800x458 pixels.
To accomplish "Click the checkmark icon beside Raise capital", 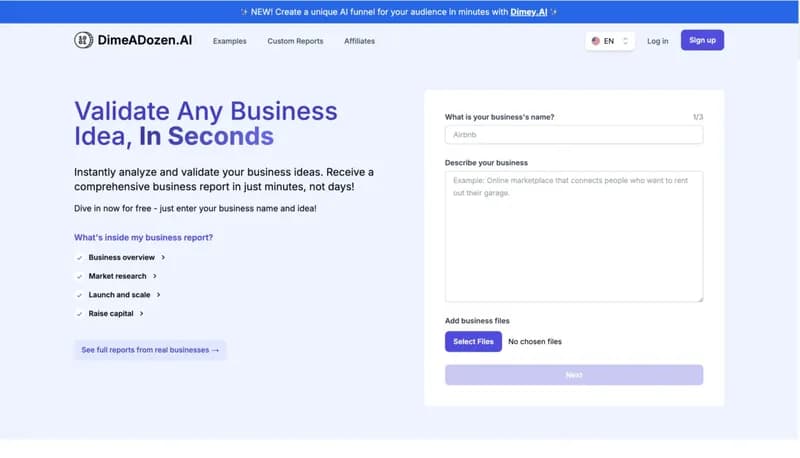I will click(79, 314).
